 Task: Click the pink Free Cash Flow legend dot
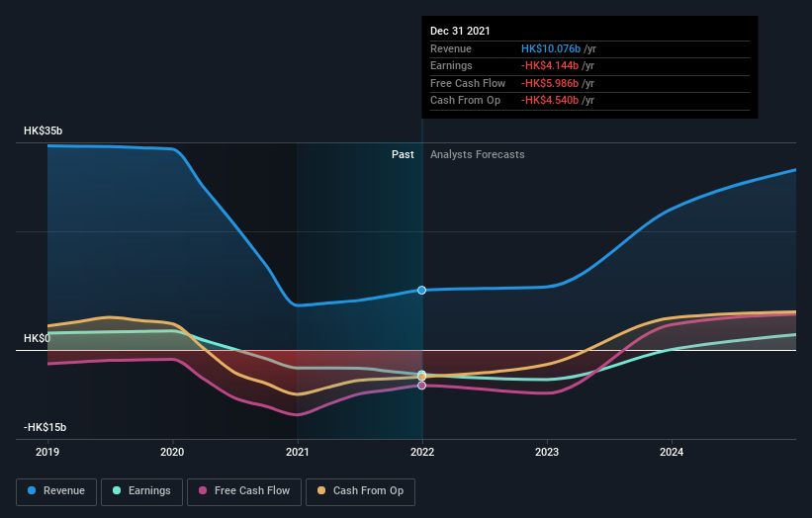click(203, 490)
